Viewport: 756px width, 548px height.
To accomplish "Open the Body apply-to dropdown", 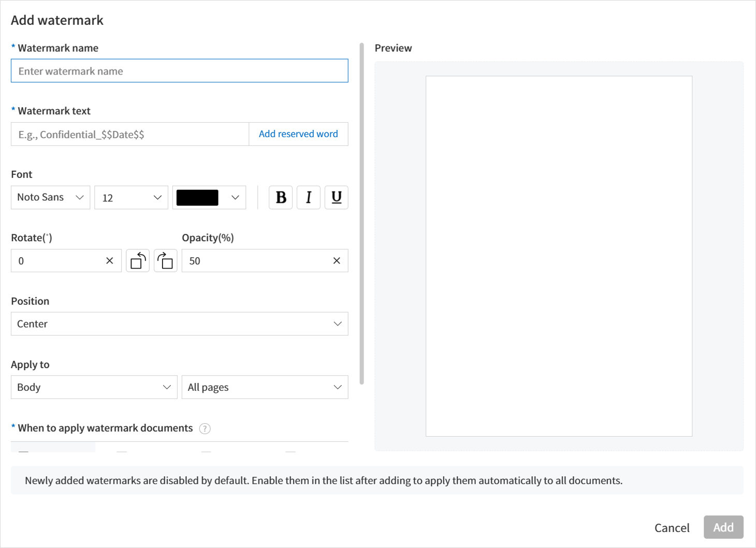I will coord(94,387).
